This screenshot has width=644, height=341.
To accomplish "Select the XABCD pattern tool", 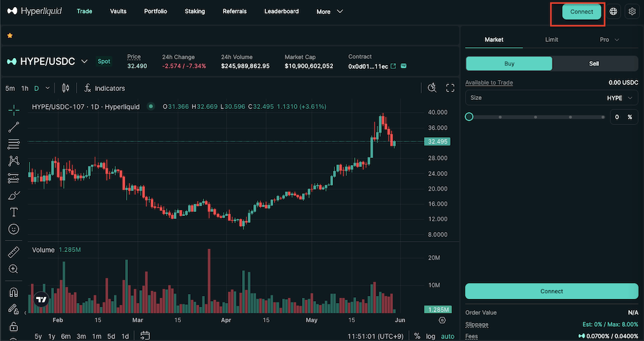I will [14, 161].
